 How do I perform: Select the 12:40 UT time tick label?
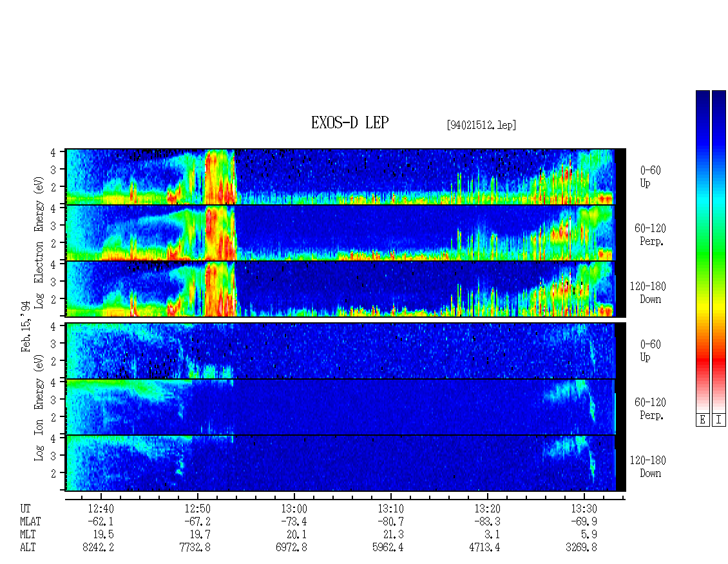[x=101, y=509]
